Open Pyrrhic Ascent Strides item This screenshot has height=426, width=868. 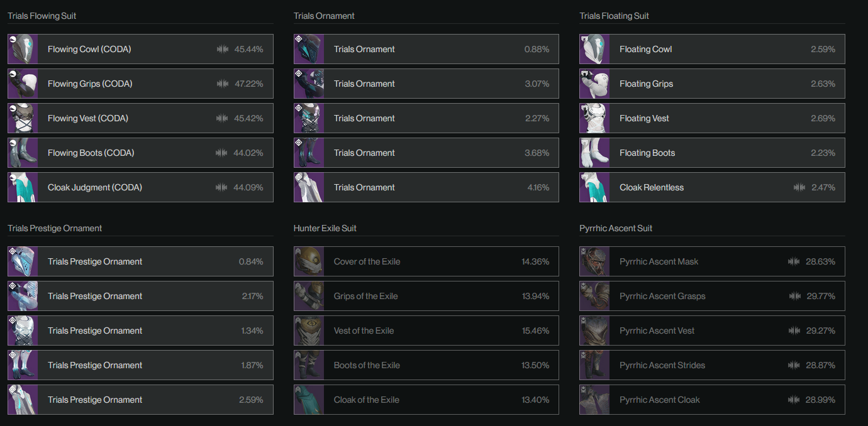tap(712, 365)
